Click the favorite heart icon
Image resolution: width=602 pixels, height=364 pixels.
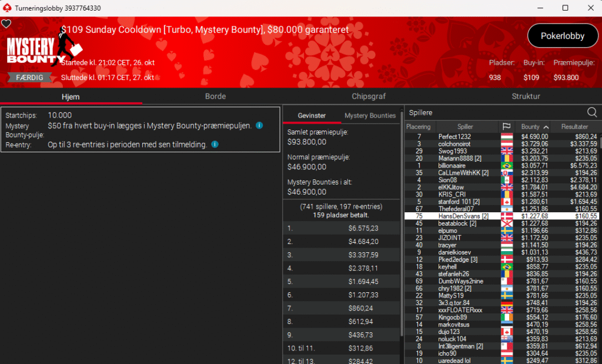(6, 24)
